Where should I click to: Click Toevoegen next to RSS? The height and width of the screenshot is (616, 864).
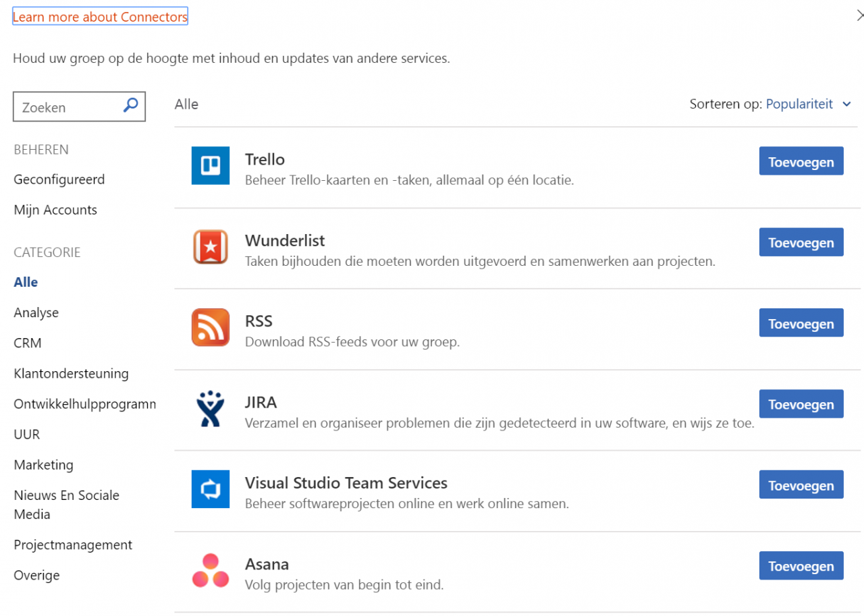point(801,323)
